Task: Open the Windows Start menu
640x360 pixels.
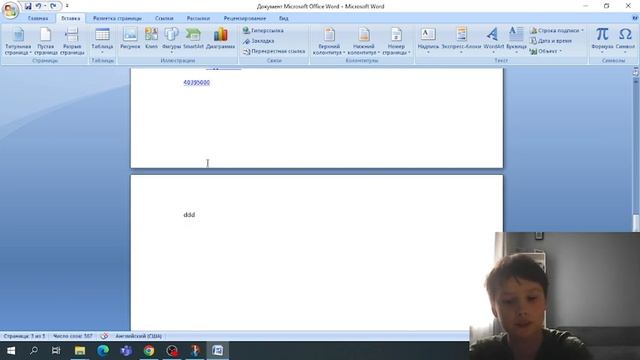Action: [x=11, y=351]
